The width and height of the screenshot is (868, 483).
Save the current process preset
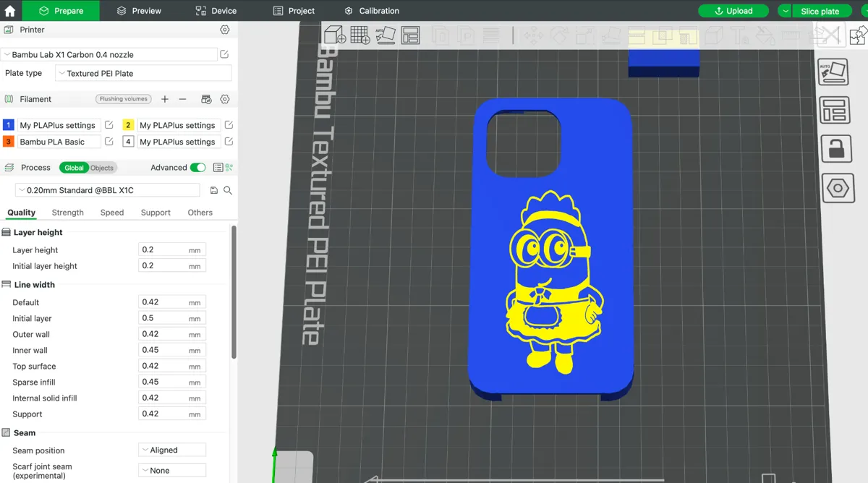pos(213,190)
